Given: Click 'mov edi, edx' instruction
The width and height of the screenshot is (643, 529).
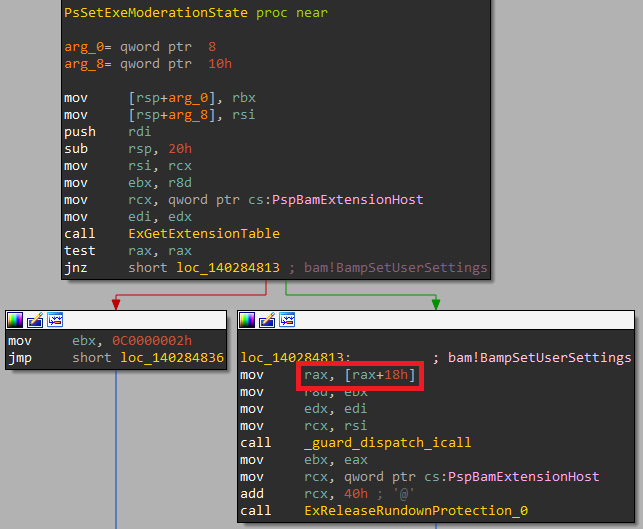Looking at the screenshot, I should (x=128, y=217).
